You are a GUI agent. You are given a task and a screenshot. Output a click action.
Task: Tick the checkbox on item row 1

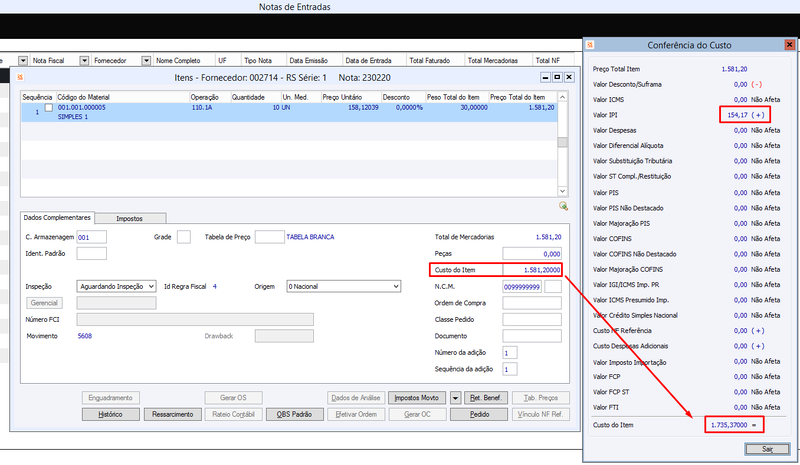pos(48,108)
